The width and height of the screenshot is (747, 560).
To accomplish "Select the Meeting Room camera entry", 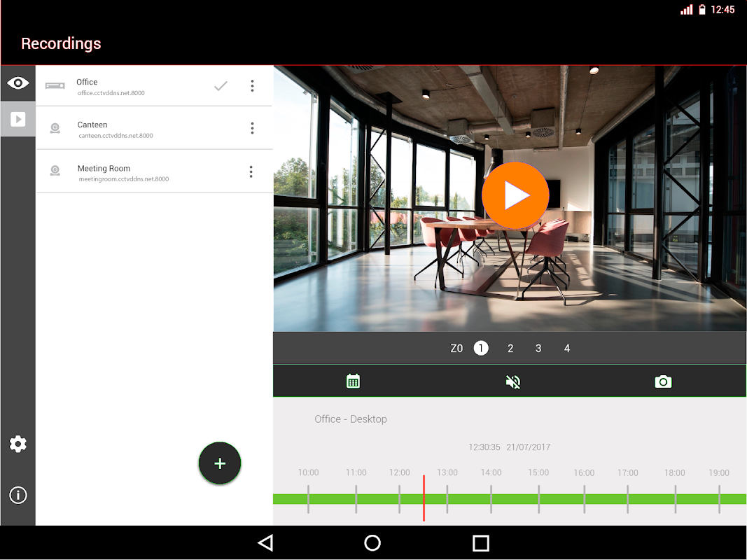I will [x=154, y=172].
